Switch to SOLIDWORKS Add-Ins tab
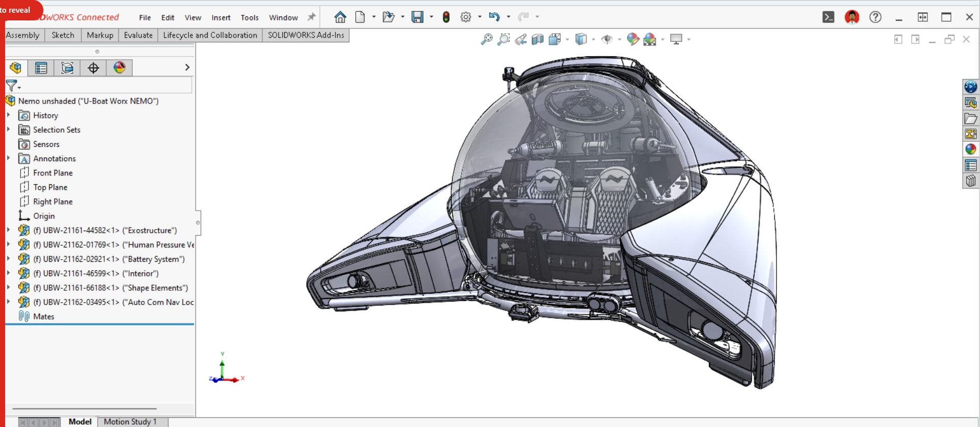This screenshot has width=980, height=427. point(306,35)
